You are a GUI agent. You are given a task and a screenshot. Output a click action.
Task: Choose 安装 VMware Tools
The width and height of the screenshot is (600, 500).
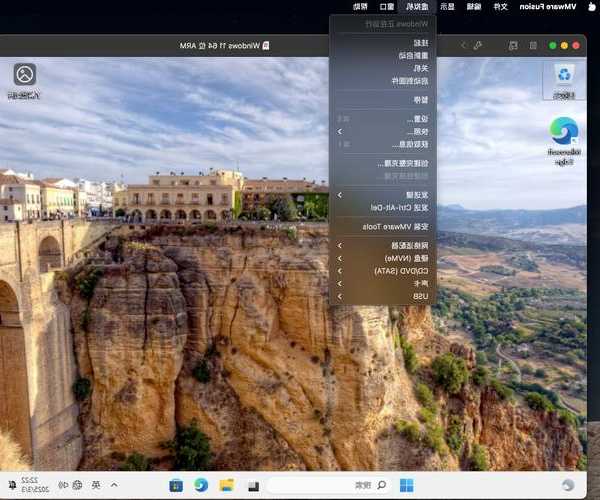coord(383,227)
